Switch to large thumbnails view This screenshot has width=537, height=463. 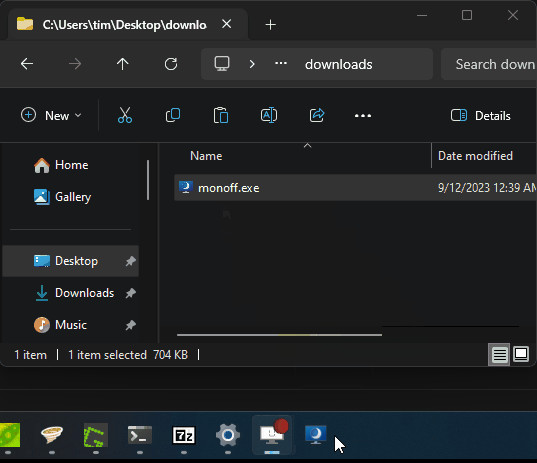tap(521, 354)
